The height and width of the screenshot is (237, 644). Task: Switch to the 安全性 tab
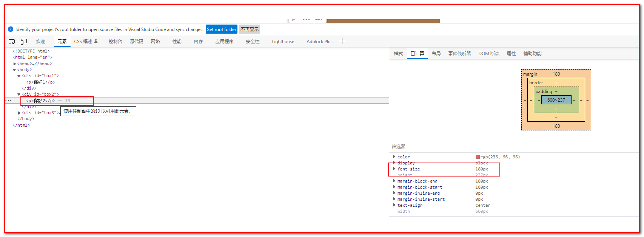pyautogui.click(x=253, y=42)
